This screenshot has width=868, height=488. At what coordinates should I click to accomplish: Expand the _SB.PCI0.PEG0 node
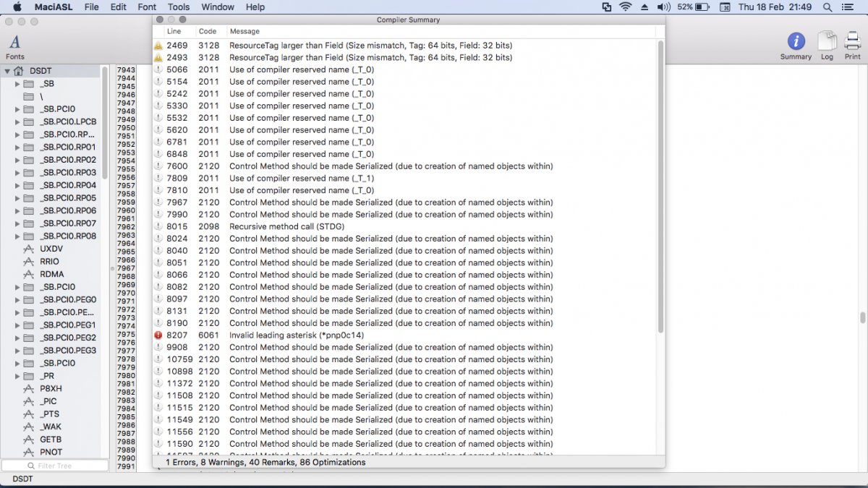tap(17, 299)
